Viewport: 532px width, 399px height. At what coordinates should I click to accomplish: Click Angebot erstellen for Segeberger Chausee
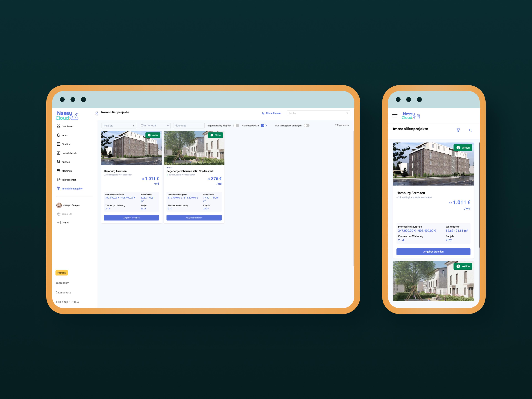(194, 218)
